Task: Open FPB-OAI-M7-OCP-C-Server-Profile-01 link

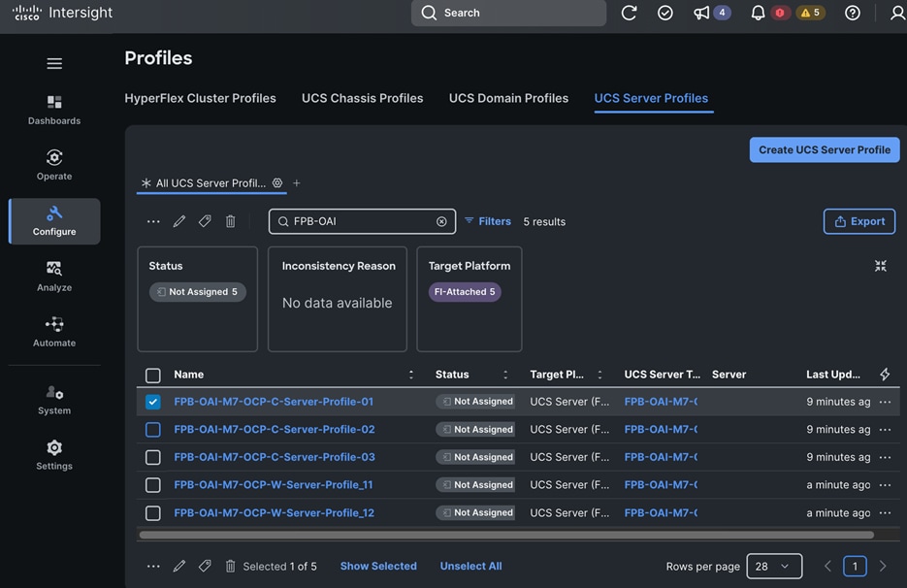Action: 274,402
